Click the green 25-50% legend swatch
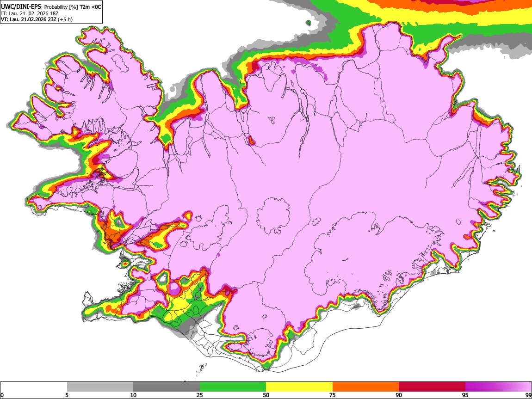 click(233, 387)
